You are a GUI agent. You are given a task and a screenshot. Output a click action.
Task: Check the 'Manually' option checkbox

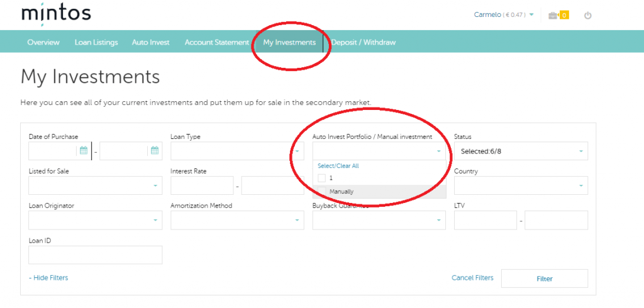322,191
